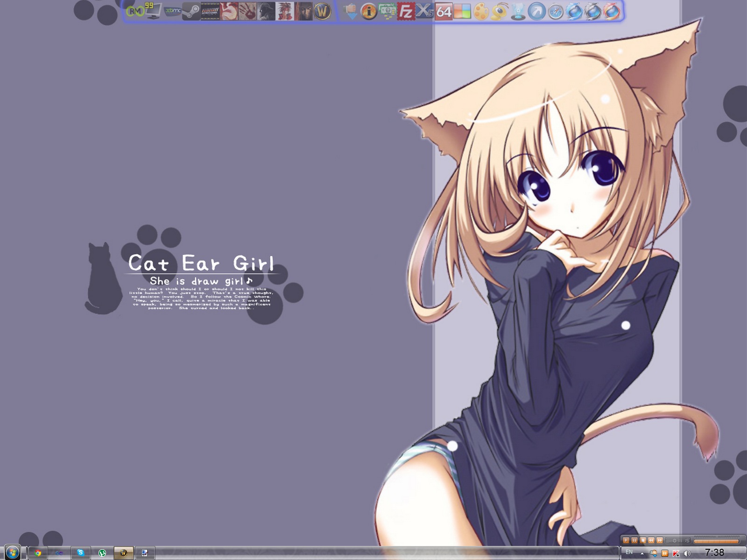The height and width of the screenshot is (560, 747).
Task: Open the EN language selector
Action: [x=629, y=553]
